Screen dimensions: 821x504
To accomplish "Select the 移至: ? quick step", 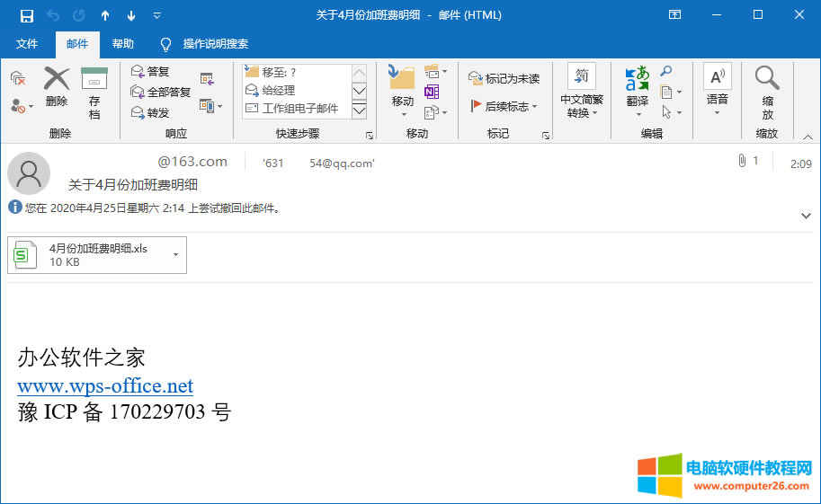I will coord(298,72).
